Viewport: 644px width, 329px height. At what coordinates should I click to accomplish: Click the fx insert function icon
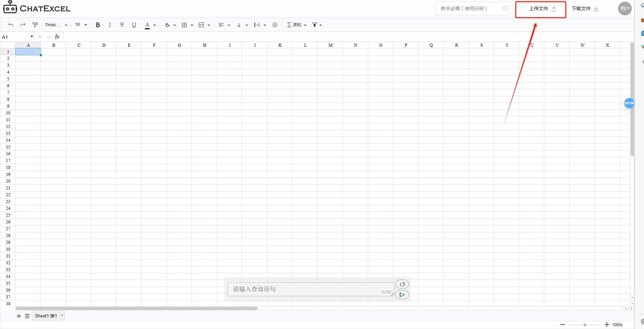57,37
